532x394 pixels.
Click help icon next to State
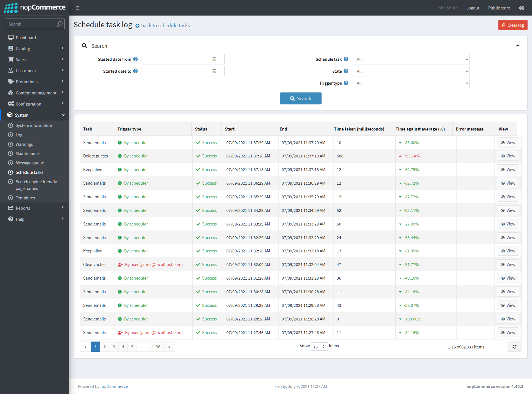pyautogui.click(x=346, y=71)
